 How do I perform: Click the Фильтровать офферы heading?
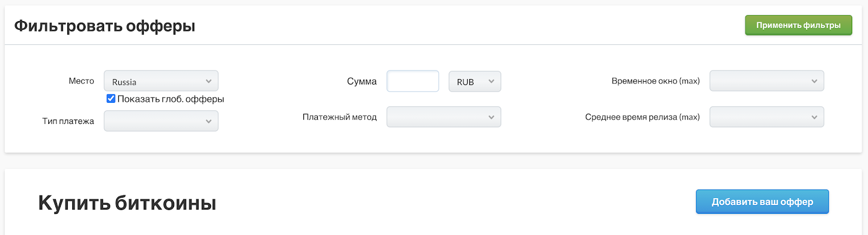(x=105, y=26)
